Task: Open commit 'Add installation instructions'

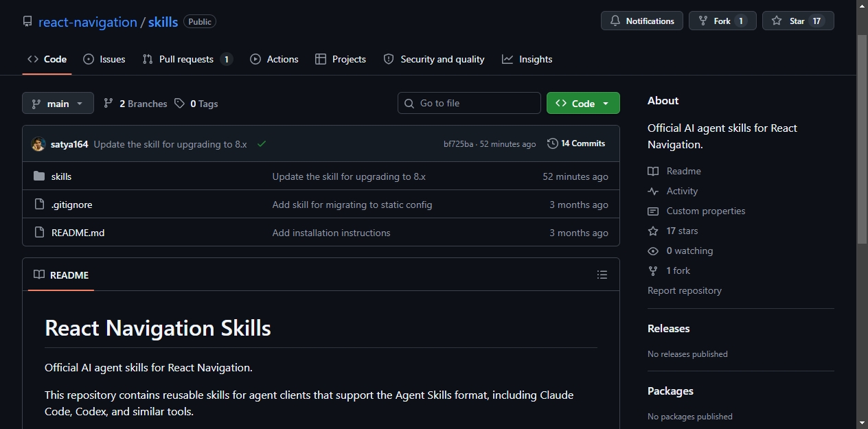Action: [331, 233]
